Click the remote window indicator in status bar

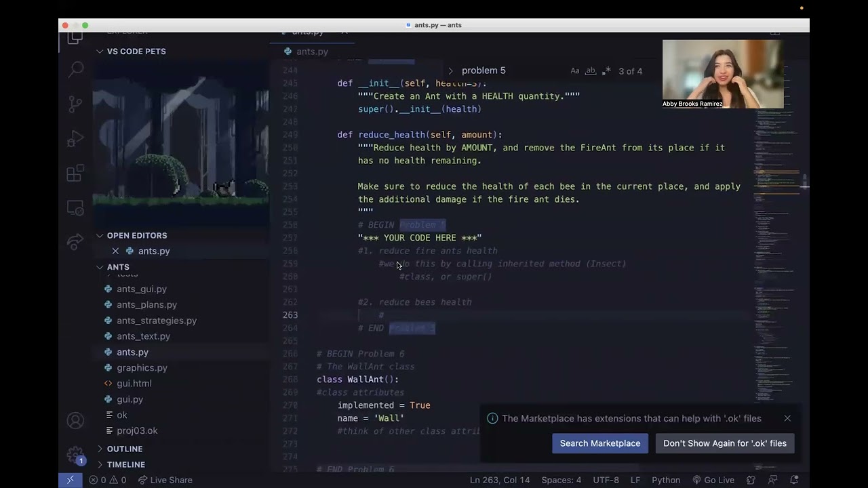(x=70, y=480)
